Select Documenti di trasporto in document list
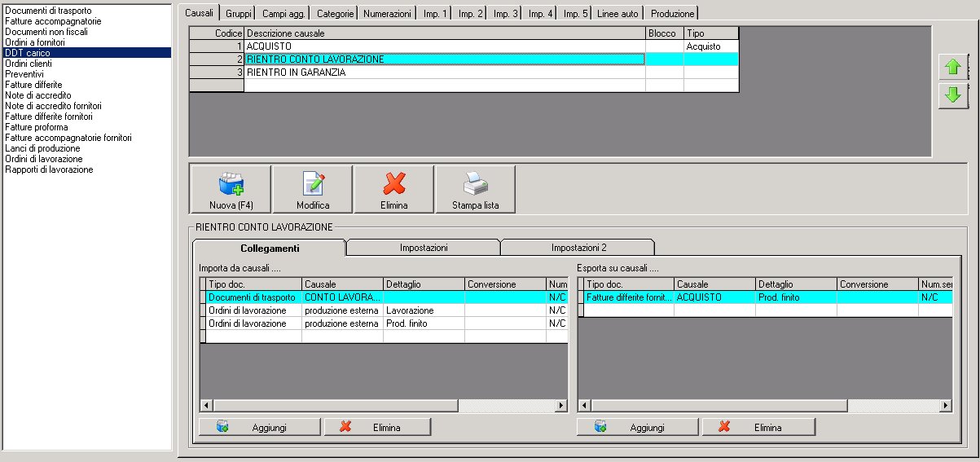This screenshot has height=462, width=980. (x=86, y=10)
